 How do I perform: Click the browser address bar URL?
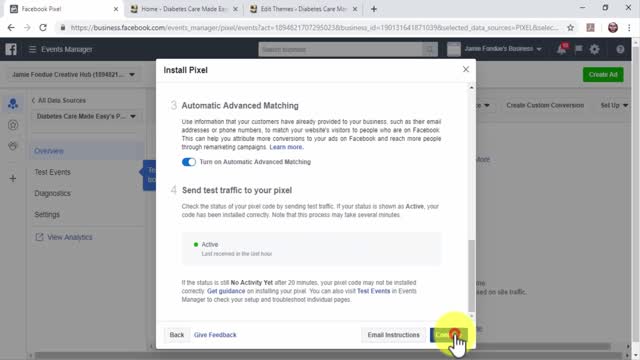coord(314,28)
